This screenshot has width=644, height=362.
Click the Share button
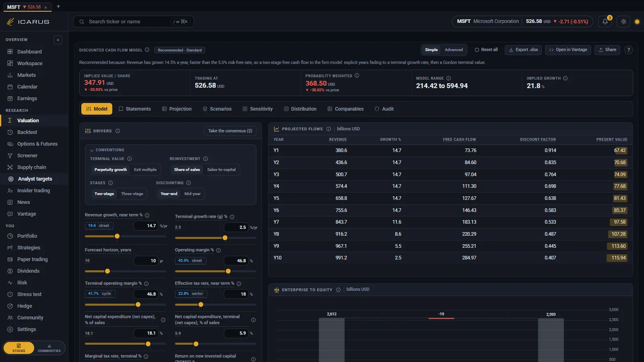pos(607,50)
